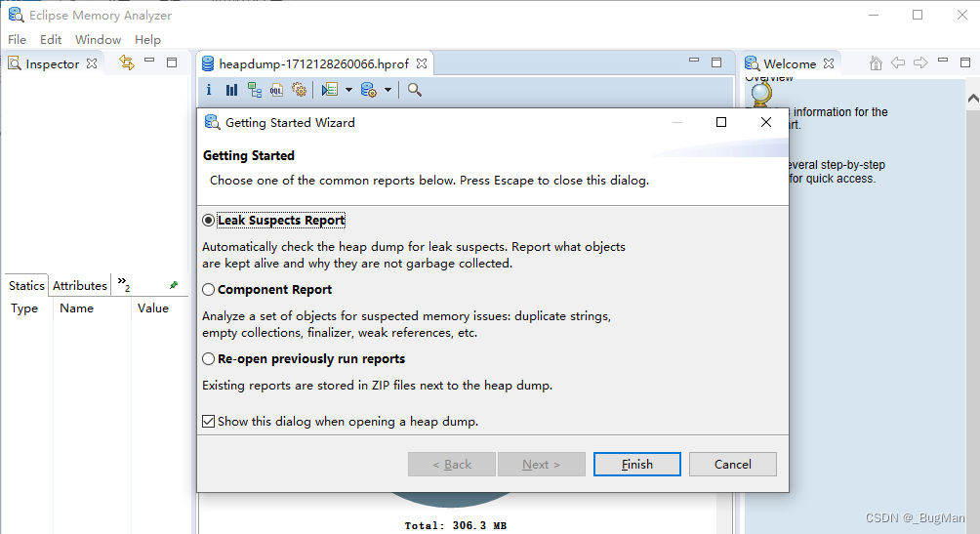Open the File menu
The width and height of the screenshot is (980, 534).
click(17, 39)
